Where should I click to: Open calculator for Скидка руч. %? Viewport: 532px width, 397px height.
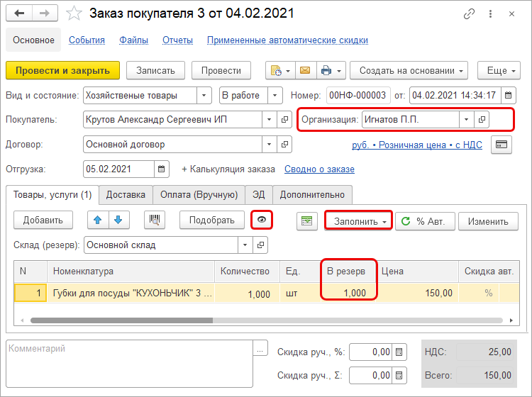click(399, 352)
